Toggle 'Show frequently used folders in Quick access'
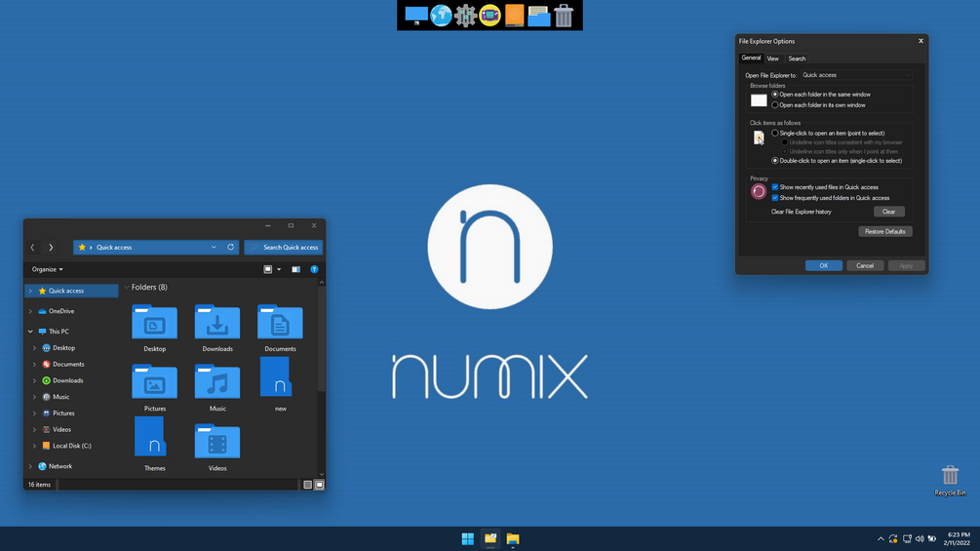This screenshot has height=551, width=980. coord(775,197)
